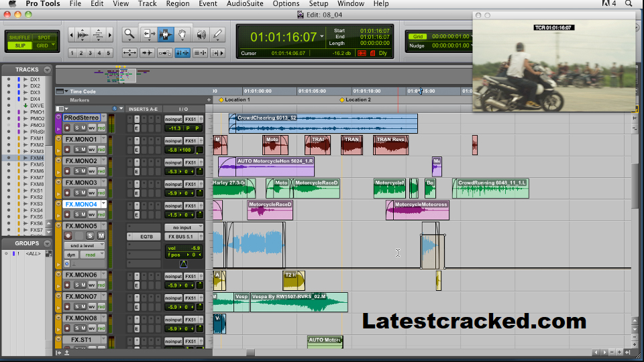
Task: Add a new marker with plus button
Action: tap(209, 100)
